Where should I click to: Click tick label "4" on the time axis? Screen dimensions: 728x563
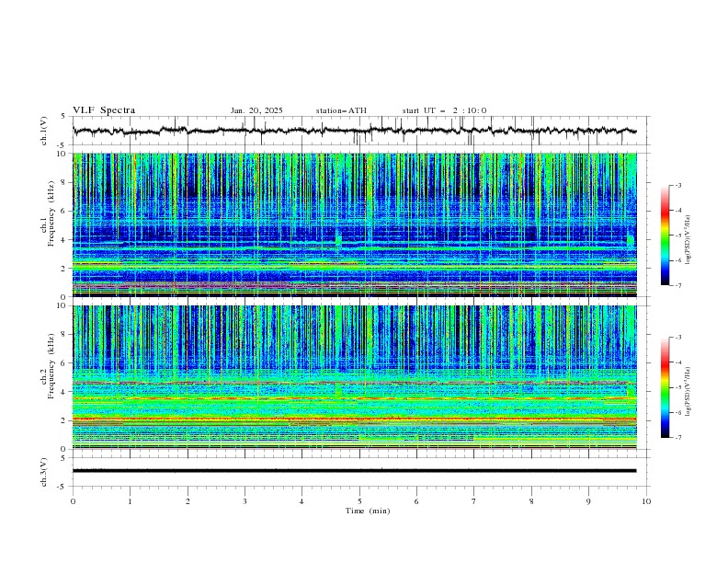click(x=302, y=501)
